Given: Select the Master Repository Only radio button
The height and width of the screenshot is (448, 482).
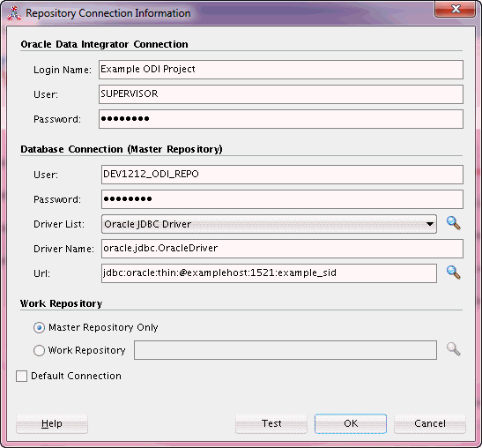Looking at the screenshot, I should [39, 327].
